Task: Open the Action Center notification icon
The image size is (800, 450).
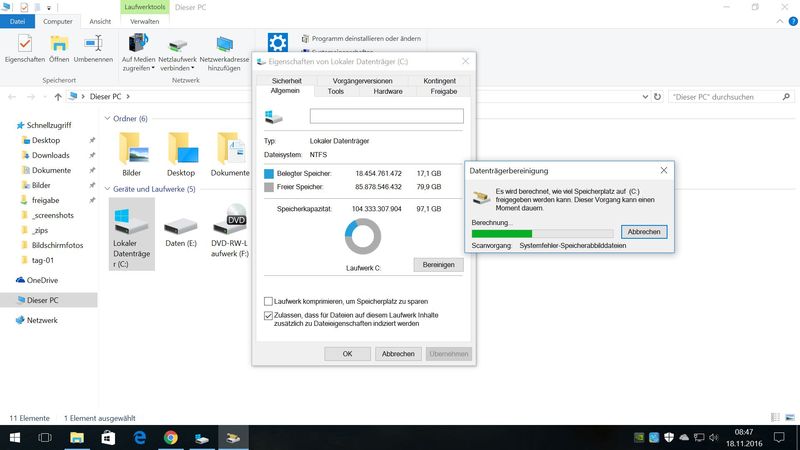Action: tap(779, 438)
